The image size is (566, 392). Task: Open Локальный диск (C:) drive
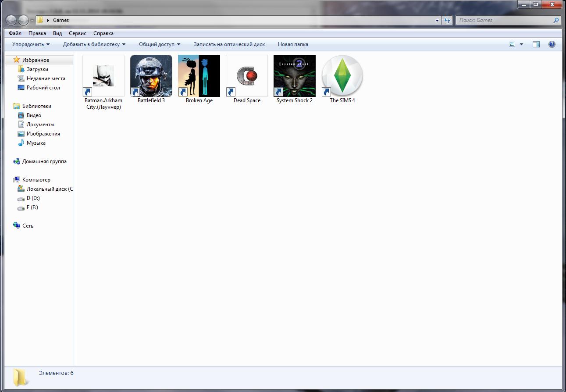click(x=50, y=189)
